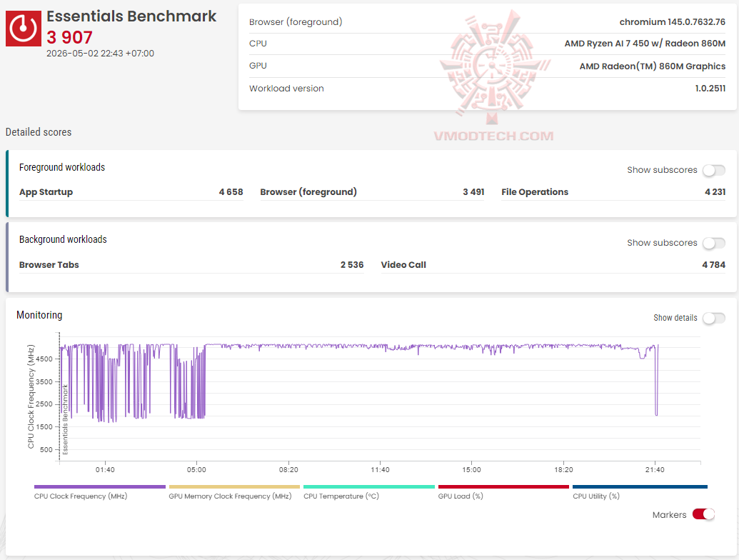739x560 pixels.
Task: Select the GPU Memory Clock Frequency legend swatch
Action: click(234, 486)
